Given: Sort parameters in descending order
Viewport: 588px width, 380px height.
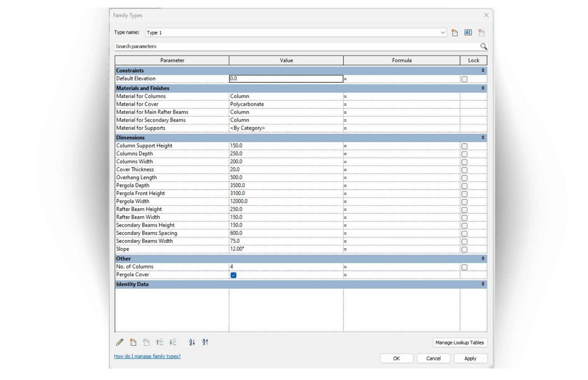Looking at the screenshot, I should [205, 343].
